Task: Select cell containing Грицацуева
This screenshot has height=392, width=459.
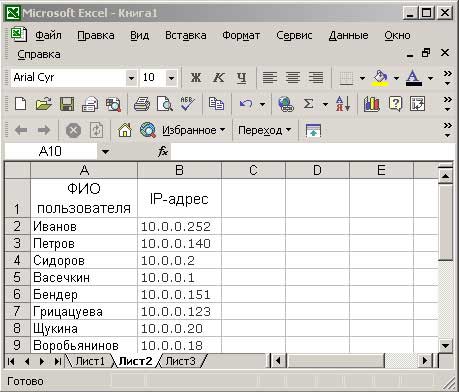Action: coord(84,312)
